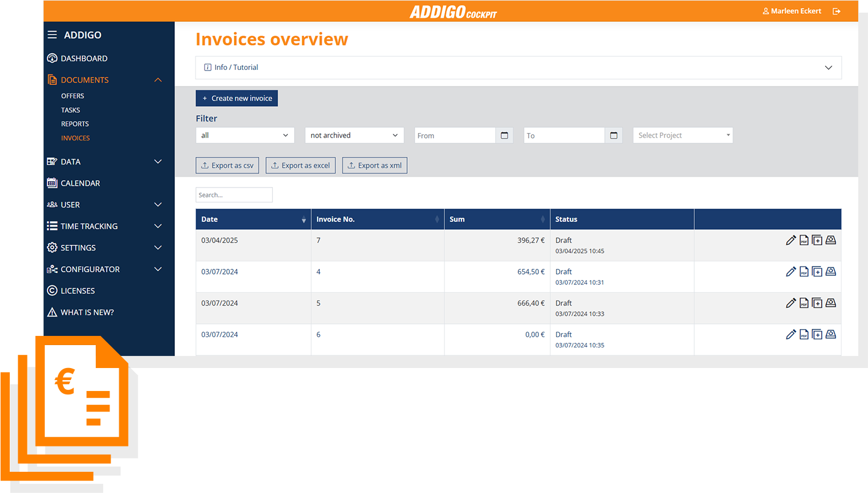Viewport: 868px width, 493px height.
Task: Select INVOICES in Documents submenu
Action: (76, 138)
